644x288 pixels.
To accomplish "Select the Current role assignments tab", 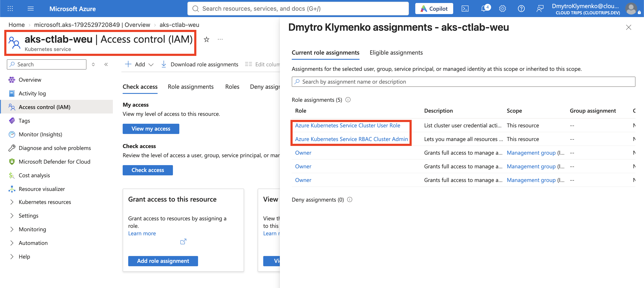I will (325, 53).
